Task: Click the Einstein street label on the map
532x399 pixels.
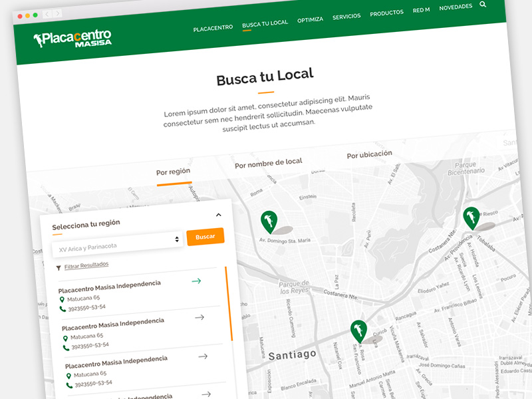Action: (x=308, y=197)
